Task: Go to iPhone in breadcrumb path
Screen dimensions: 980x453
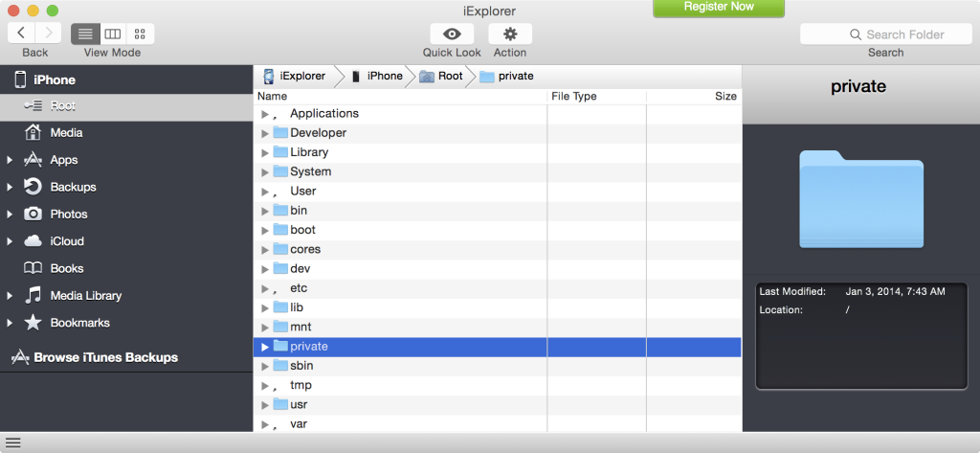Action: tap(377, 77)
